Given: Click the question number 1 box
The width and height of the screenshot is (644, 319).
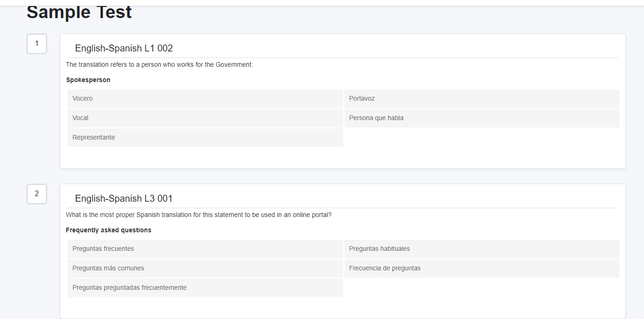Looking at the screenshot, I should [x=37, y=44].
